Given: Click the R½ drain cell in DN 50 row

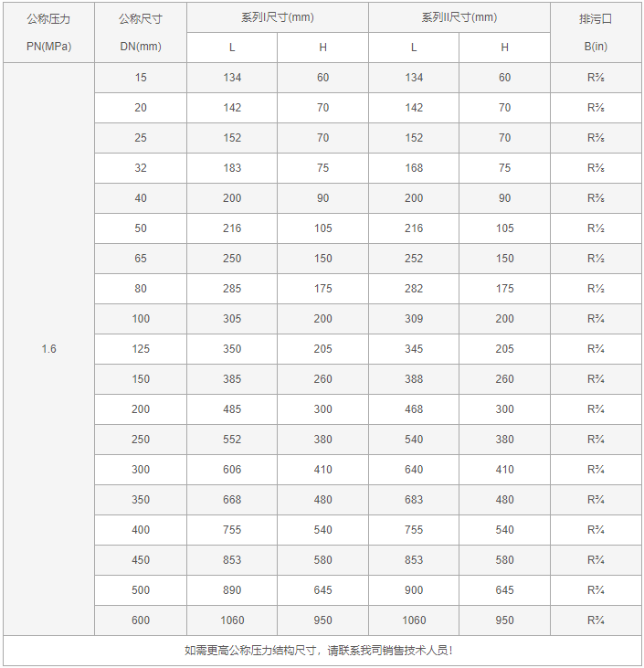Looking at the screenshot, I should (596, 228).
